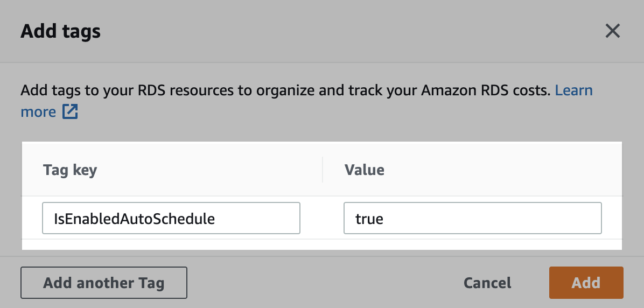644x308 pixels.
Task: Focus the Tag key input field
Action: pos(171,218)
